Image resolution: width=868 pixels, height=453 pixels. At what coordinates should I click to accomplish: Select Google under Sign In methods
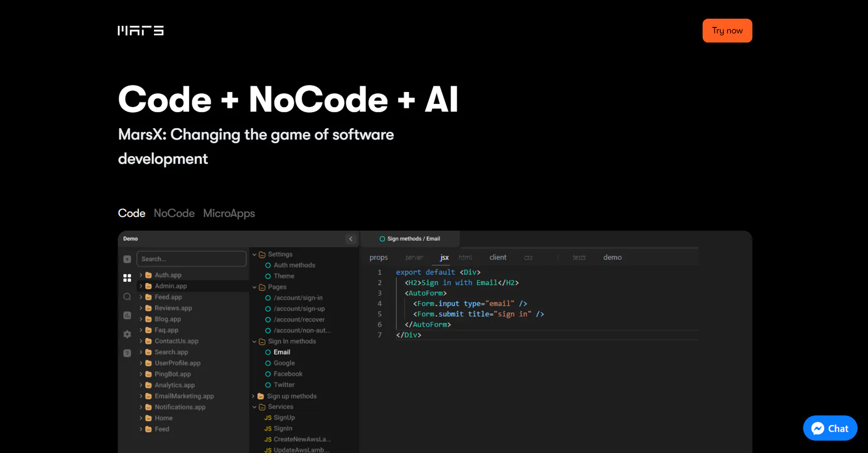[x=284, y=363]
